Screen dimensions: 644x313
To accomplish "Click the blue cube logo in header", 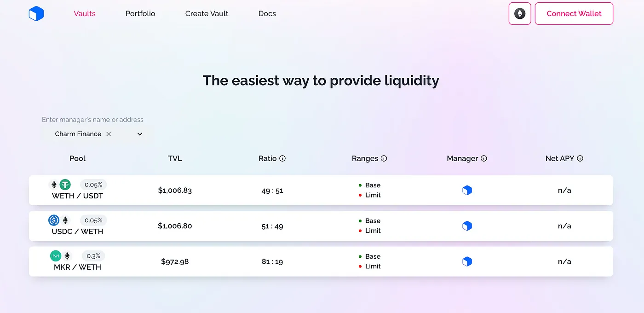I will click(36, 14).
